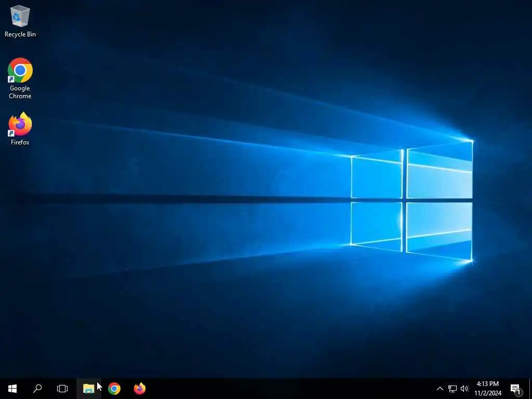This screenshot has height=399, width=532.
Task: Open the network status tray icon
Action: coord(453,389)
